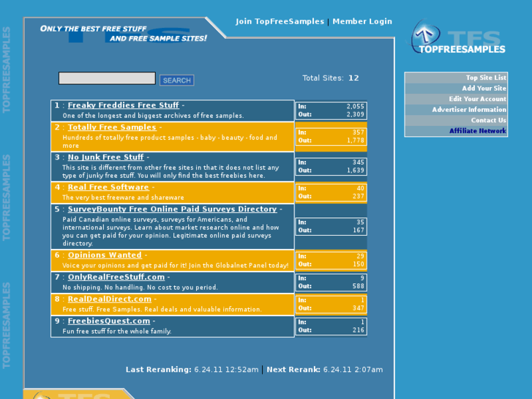Visit Totally Free Samples link
This screenshot has width=532, height=399.
click(x=112, y=127)
